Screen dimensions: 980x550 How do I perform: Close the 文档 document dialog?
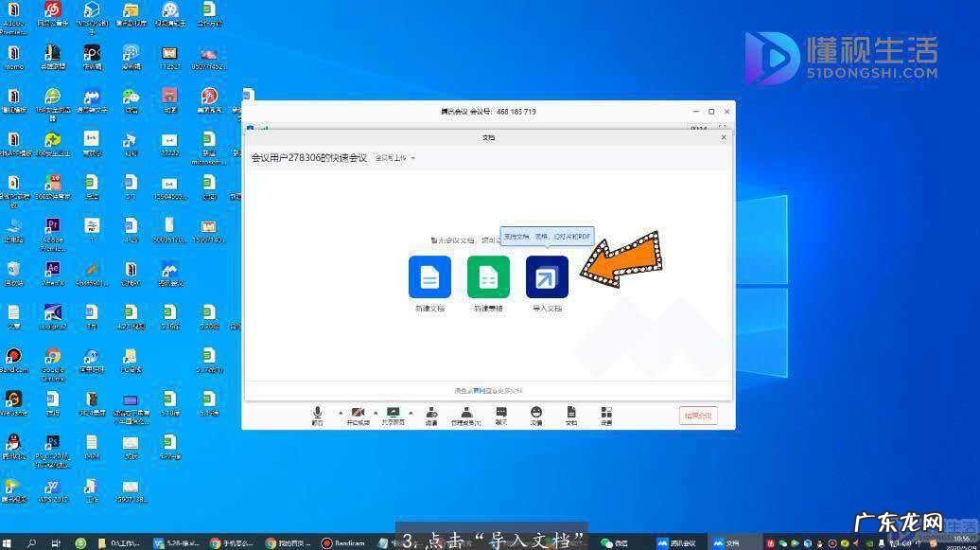click(724, 137)
